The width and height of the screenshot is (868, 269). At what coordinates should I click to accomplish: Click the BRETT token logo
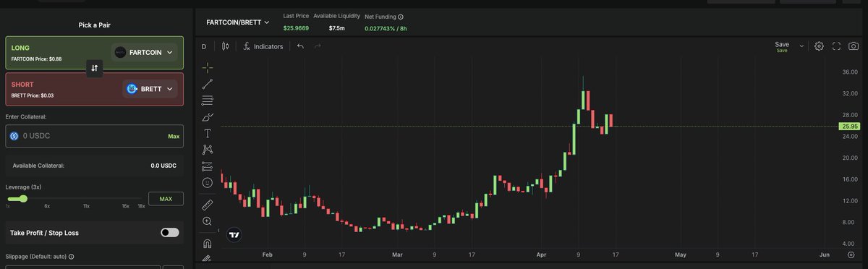pos(132,89)
